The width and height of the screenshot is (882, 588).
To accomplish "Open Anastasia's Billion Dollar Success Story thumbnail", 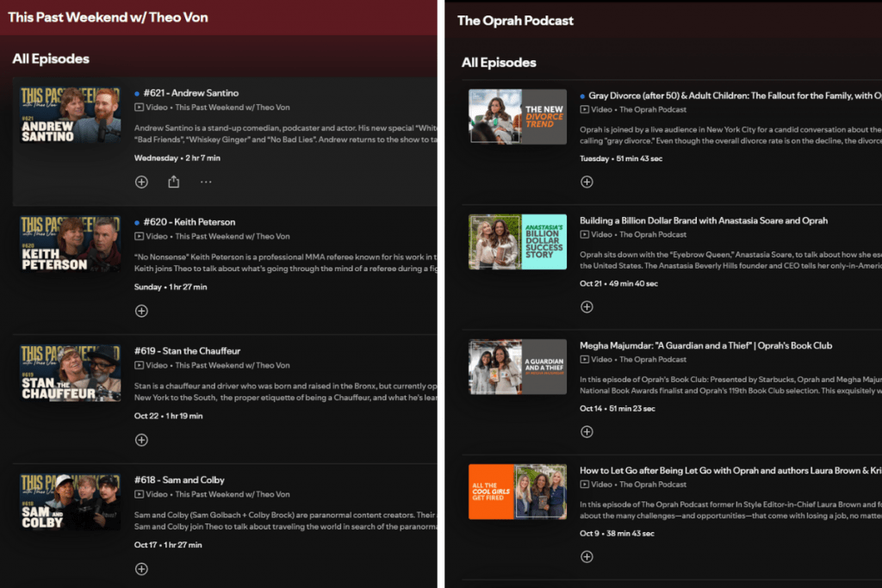I will 518,242.
